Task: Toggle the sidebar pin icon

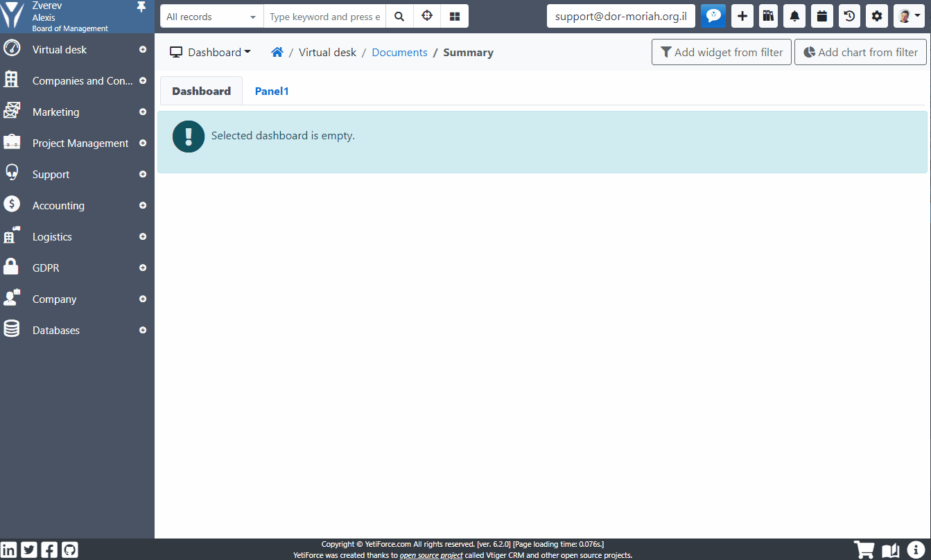Action: point(141,6)
